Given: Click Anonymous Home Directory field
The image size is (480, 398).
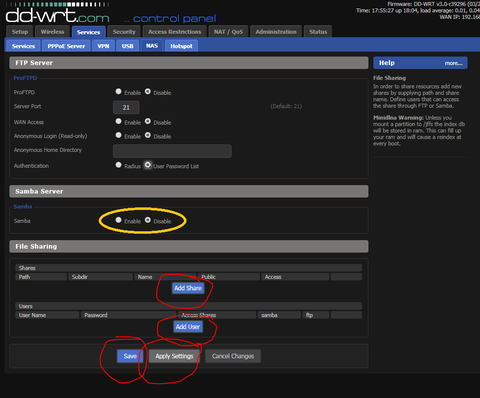Looking at the screenshot, I should click(172, 151).
